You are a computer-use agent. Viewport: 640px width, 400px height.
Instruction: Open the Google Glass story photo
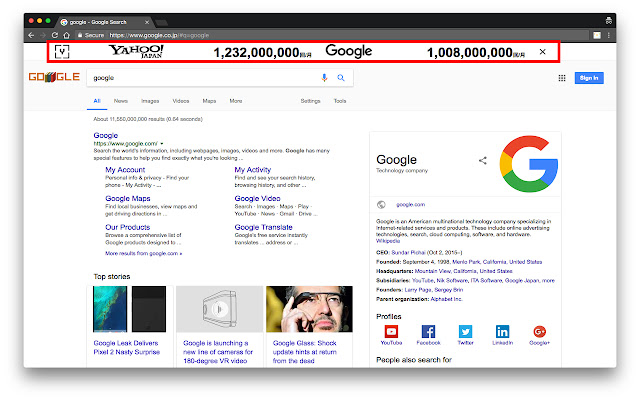click(x=309, y=309)
